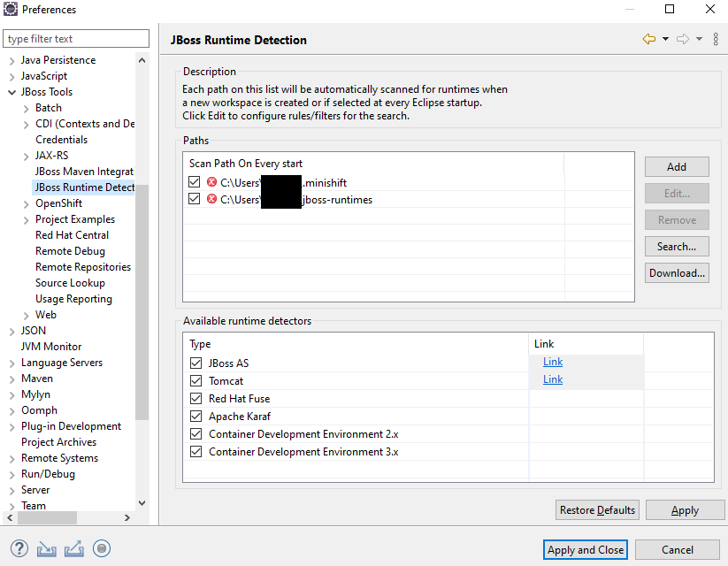728x566 pixels.
Task: Click error icon beside jboss-runtimes path
Action: tap(211, 199)
